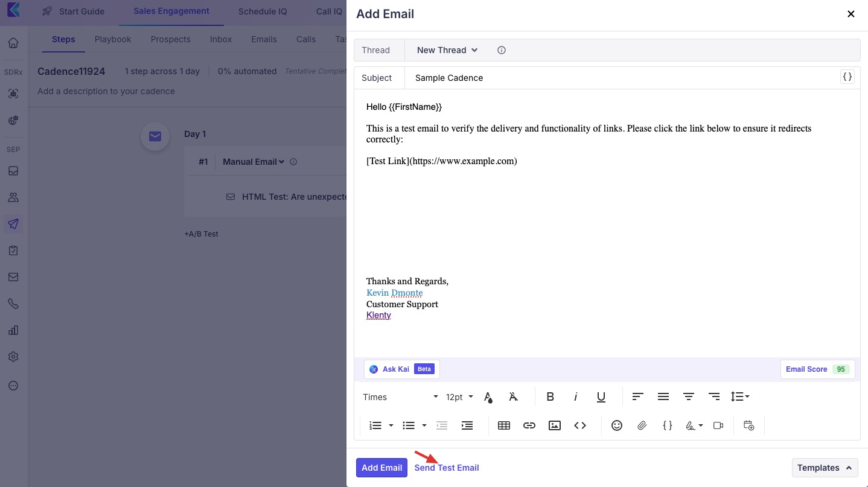
Task: Open the Playbook sub-tab
Action: pos(113,39)
